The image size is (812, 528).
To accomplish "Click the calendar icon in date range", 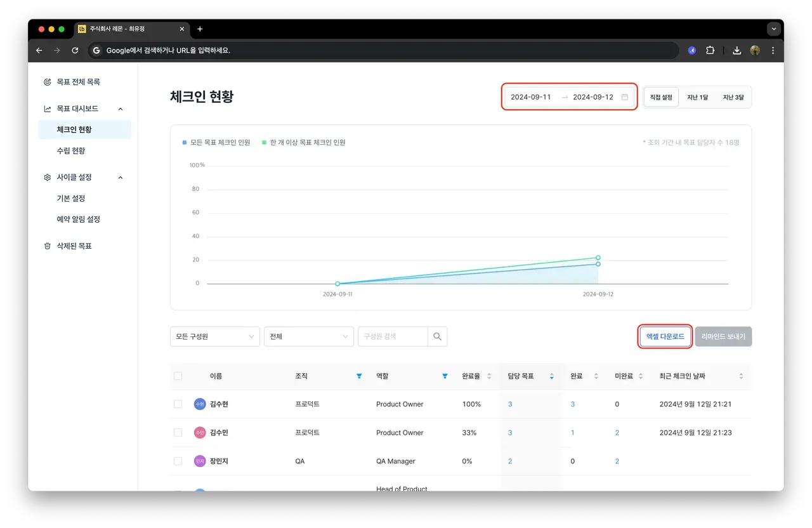I will [625, 97].
